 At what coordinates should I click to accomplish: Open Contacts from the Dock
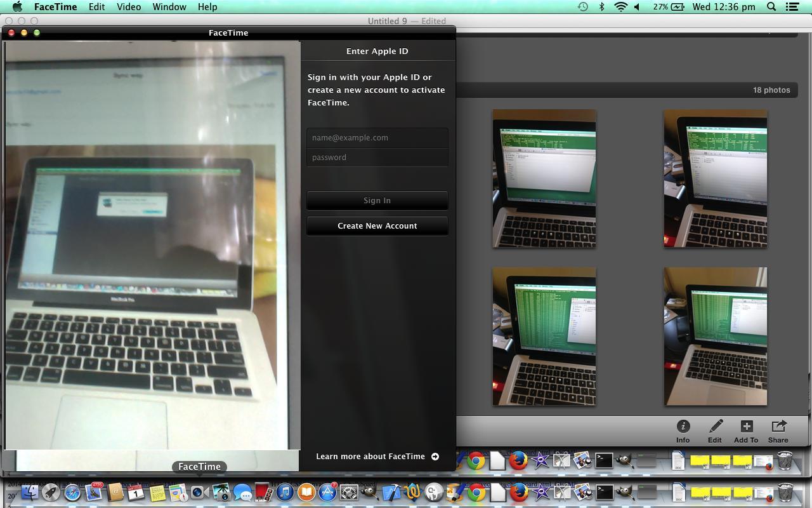click(115, 493)
